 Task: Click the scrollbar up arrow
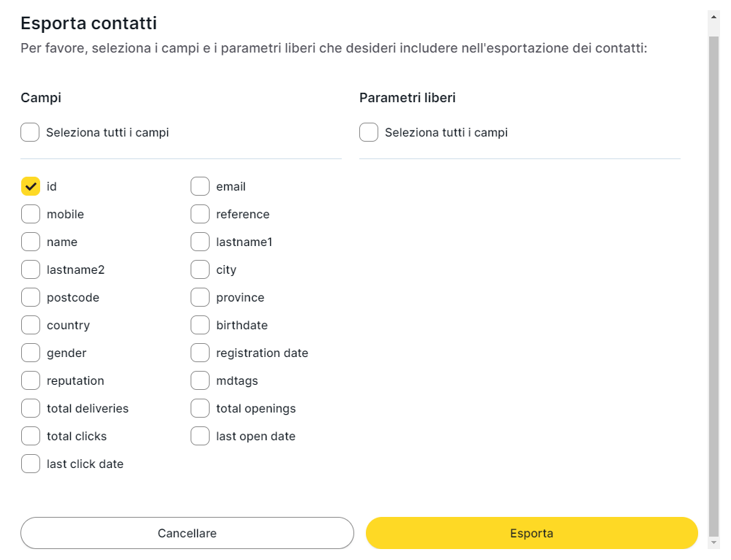tap(714, 15)
